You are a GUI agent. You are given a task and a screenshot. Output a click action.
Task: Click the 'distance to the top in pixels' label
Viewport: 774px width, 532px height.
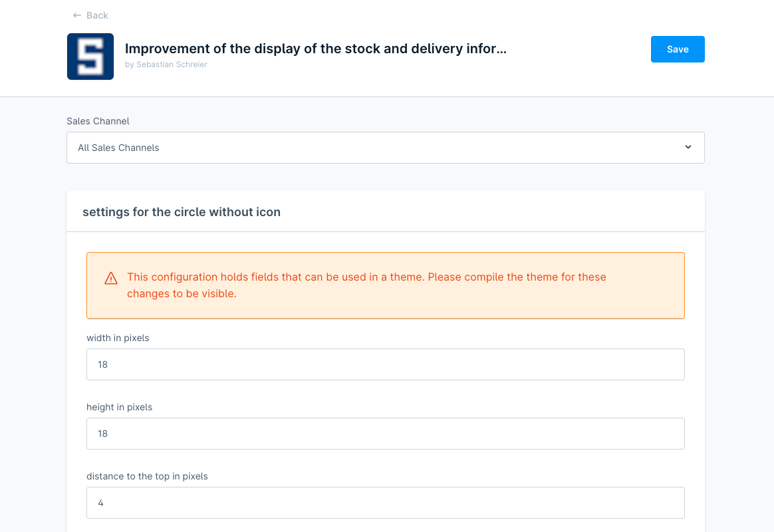pyautogui.click(x=147, y=476)
